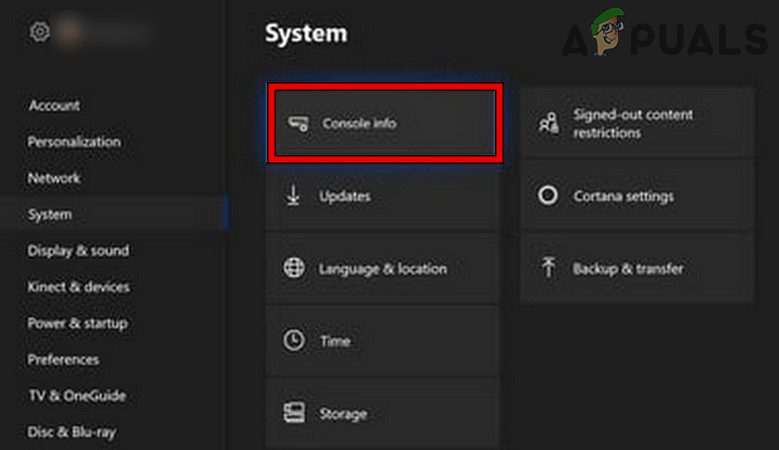779x450 pixels.
Task: Click the Time clock icon
Action: click(294, 341)
